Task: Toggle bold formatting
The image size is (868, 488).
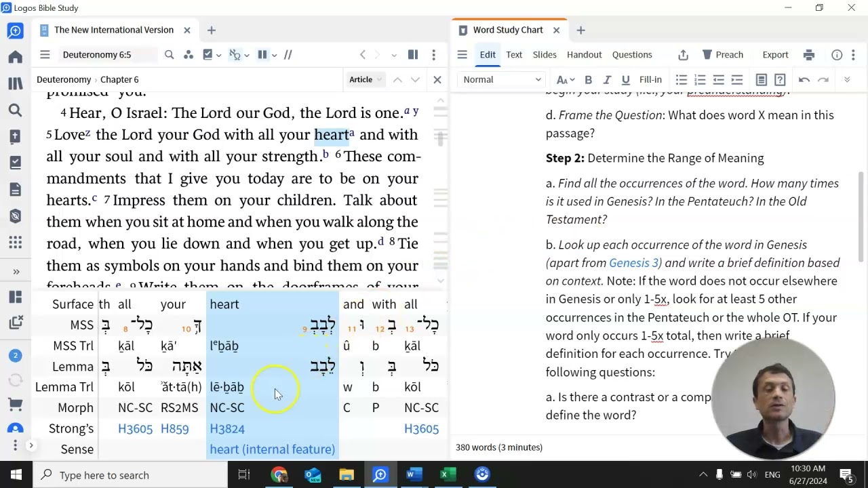Action: (589, 79)
